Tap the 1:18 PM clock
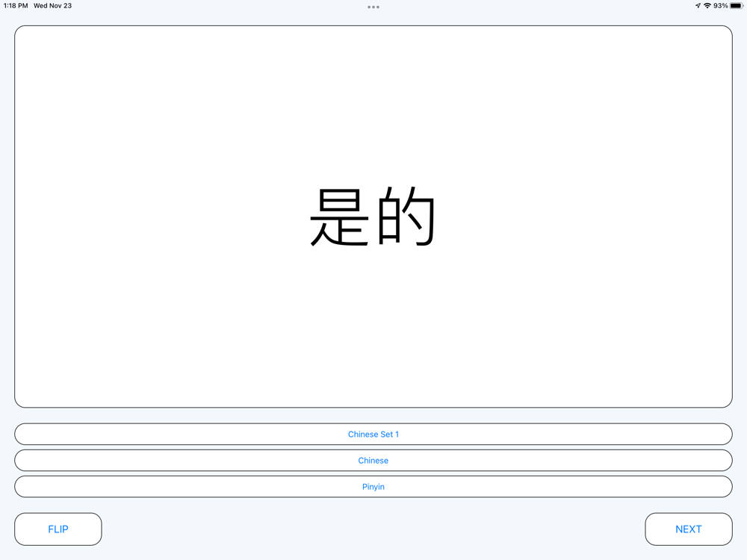Image resolution: width=747 pixels, height=560 pixels. pyautogui.click(x=16, y=6)
